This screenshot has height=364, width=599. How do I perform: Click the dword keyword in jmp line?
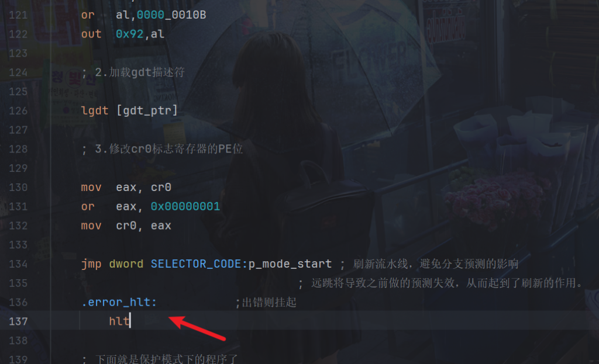(126, 264)
